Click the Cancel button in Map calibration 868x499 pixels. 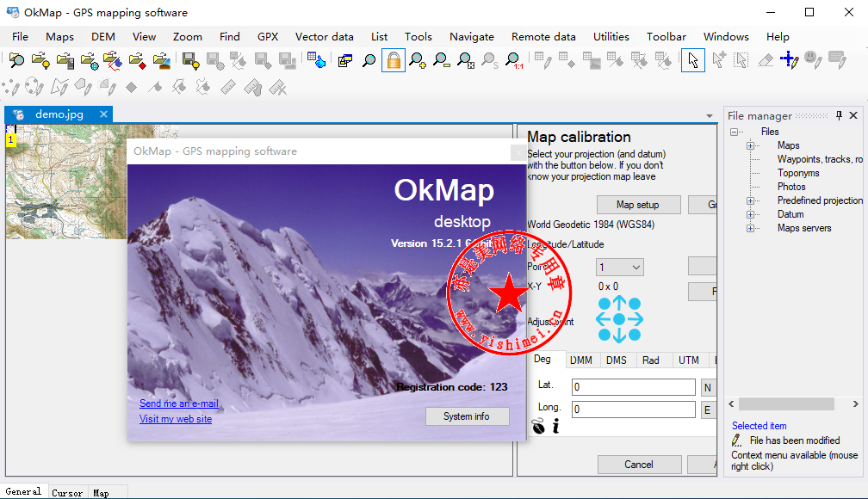point(639,465)
